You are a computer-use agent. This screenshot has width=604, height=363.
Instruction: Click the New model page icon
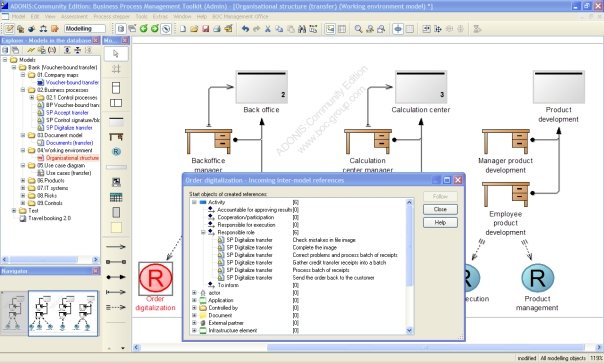pos(183,29)
